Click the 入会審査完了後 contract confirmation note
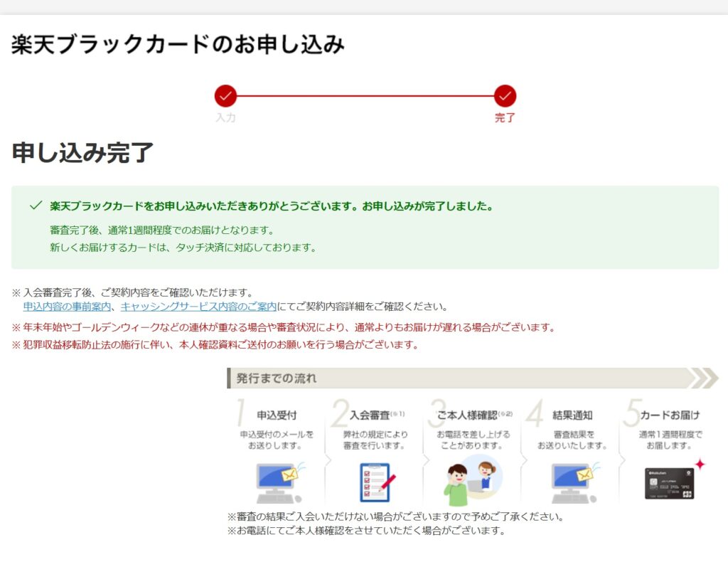Image resolution: width=728 pixels, height=567 pixels. coord(133,292)
